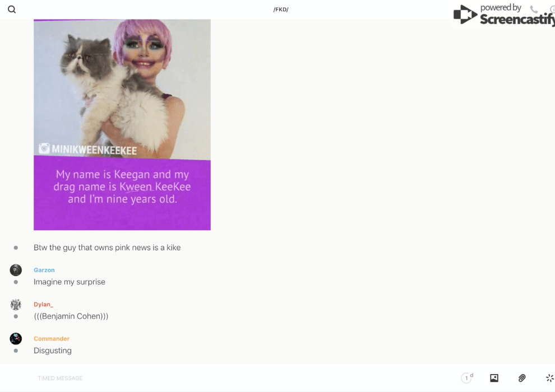Click the "Disgusting" message text
Screen dimensions: 555x392
pyautogui.click(x=53, y=351)
